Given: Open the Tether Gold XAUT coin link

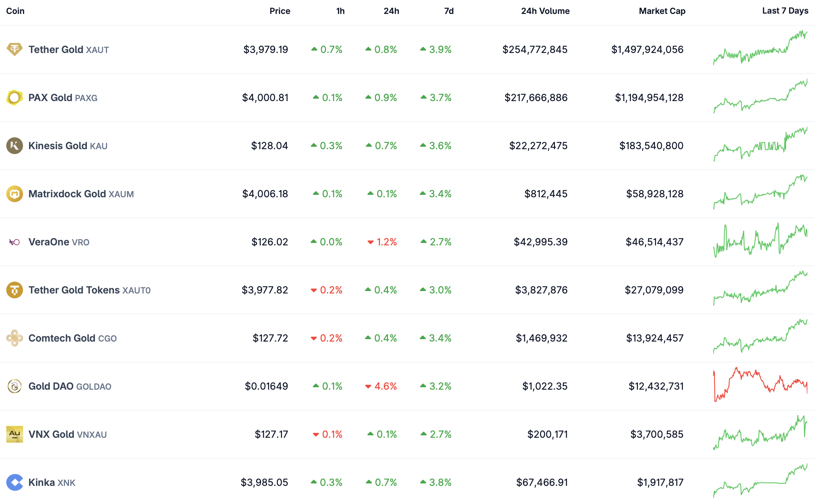Looking at the screenshot, I should click(69, 49).
